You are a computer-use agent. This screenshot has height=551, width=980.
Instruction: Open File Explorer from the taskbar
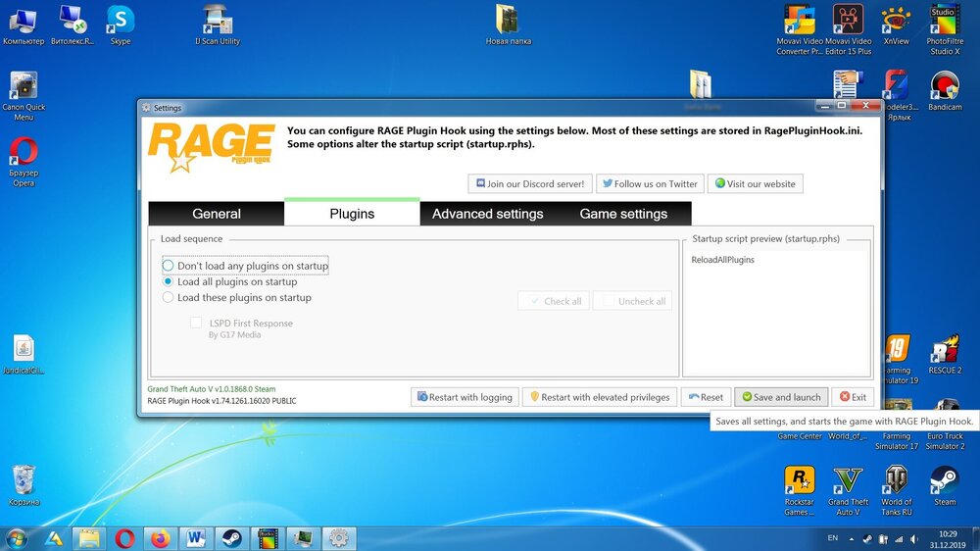pos(89,538)
